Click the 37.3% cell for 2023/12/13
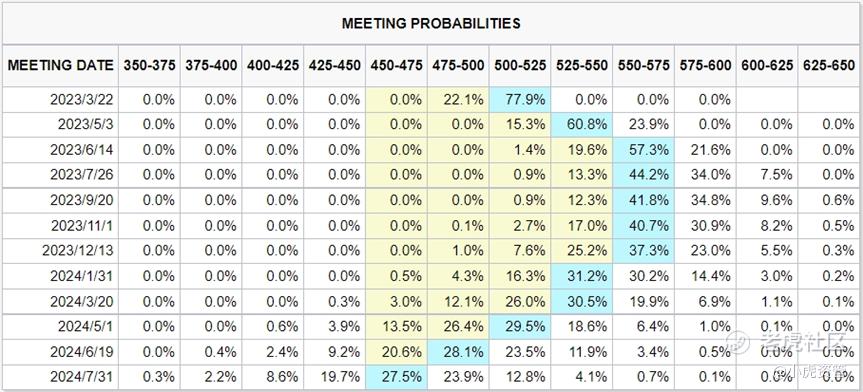The image size is (863, 392). 643,251
